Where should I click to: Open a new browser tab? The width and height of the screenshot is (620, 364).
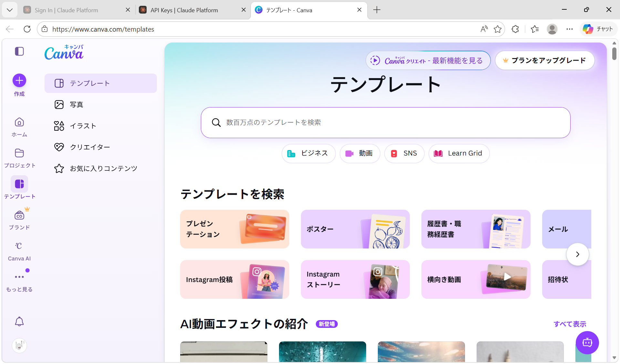click(377, 10)
